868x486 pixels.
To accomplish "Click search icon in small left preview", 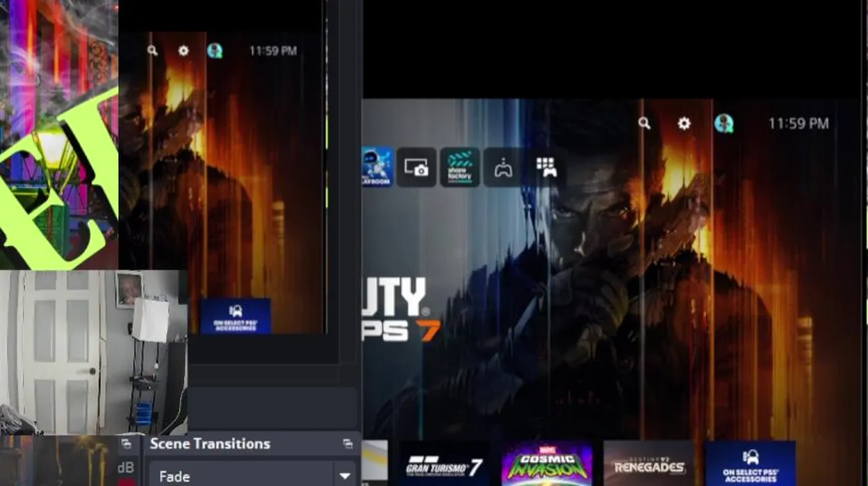I will tap(153, 51).
